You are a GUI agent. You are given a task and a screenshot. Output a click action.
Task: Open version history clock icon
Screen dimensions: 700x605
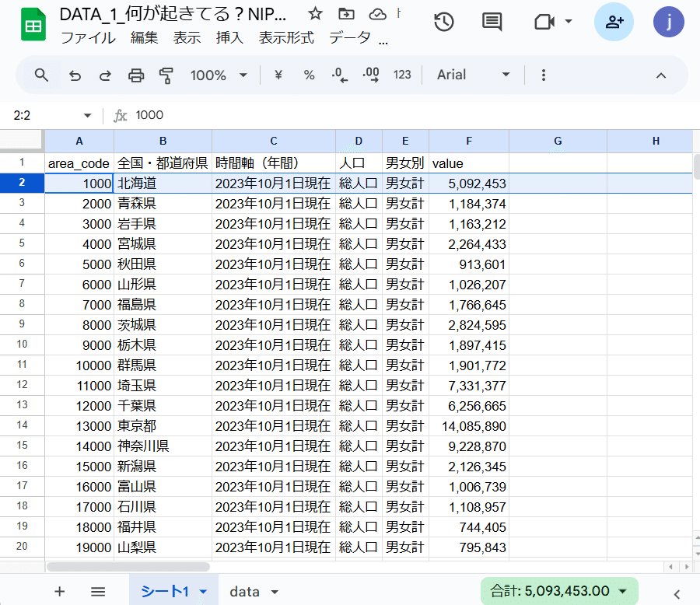click(444, 22)
